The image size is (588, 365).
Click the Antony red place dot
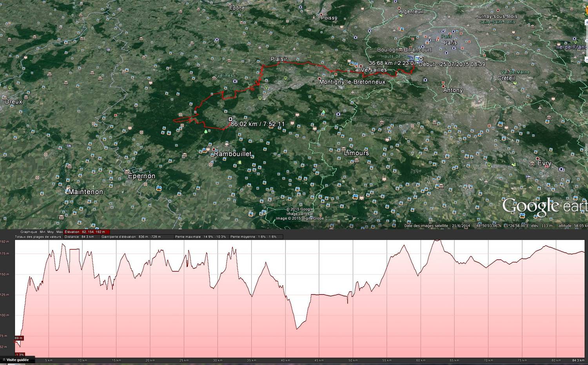coord(443,86)
